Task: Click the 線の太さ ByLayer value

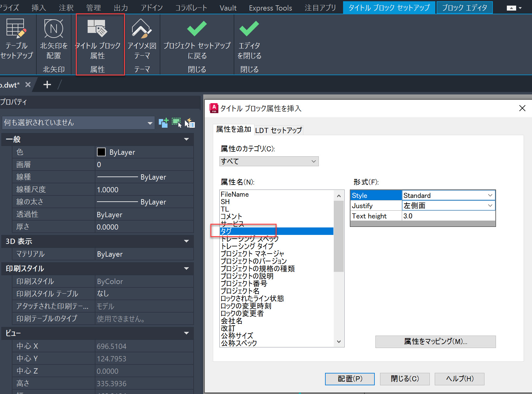Action: click(144, 202)
